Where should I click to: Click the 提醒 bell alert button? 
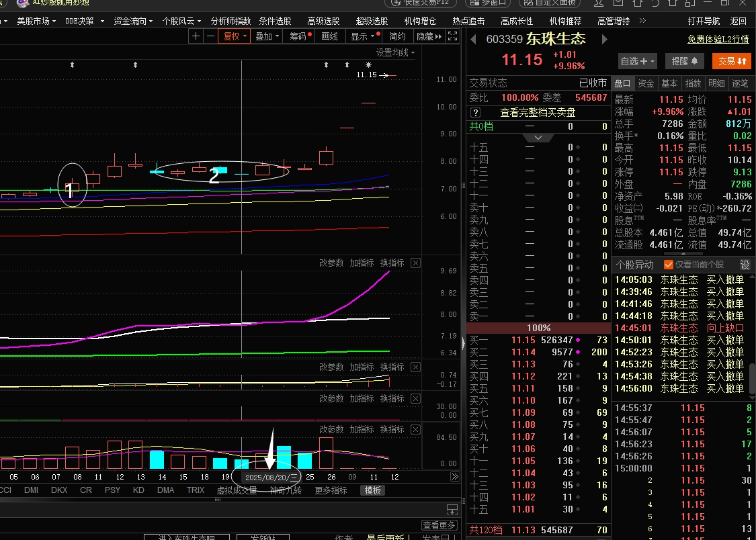pos(685,61)
